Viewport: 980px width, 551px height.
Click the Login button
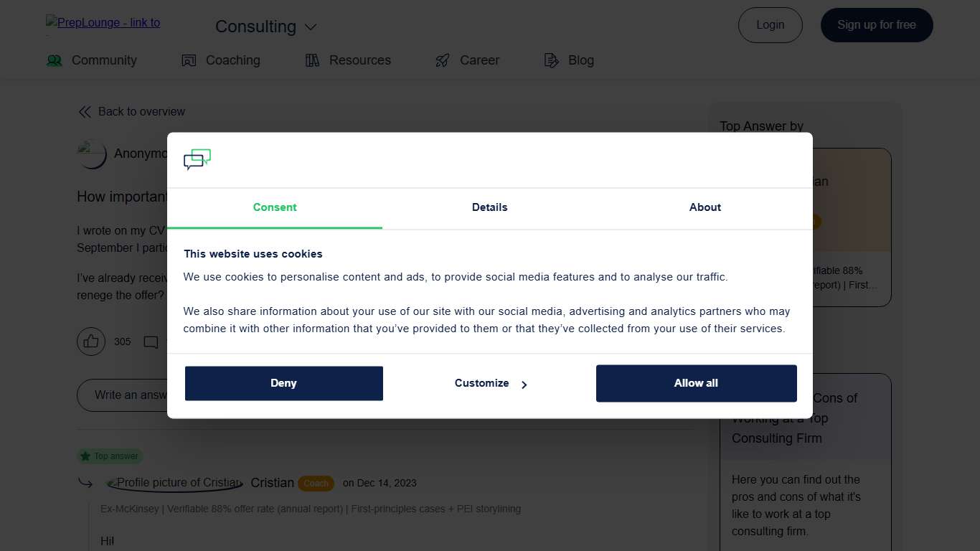click(x=770, y=25)
